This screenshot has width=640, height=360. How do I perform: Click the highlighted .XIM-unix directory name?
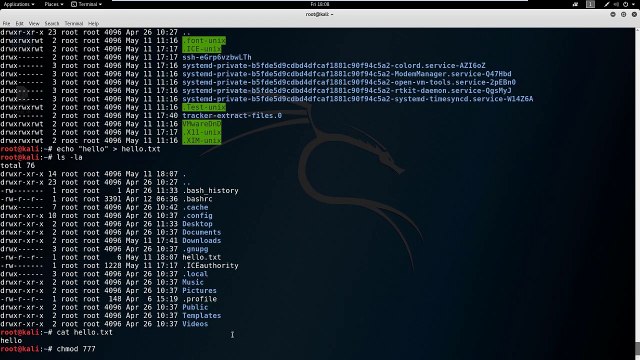pos(202,140)
